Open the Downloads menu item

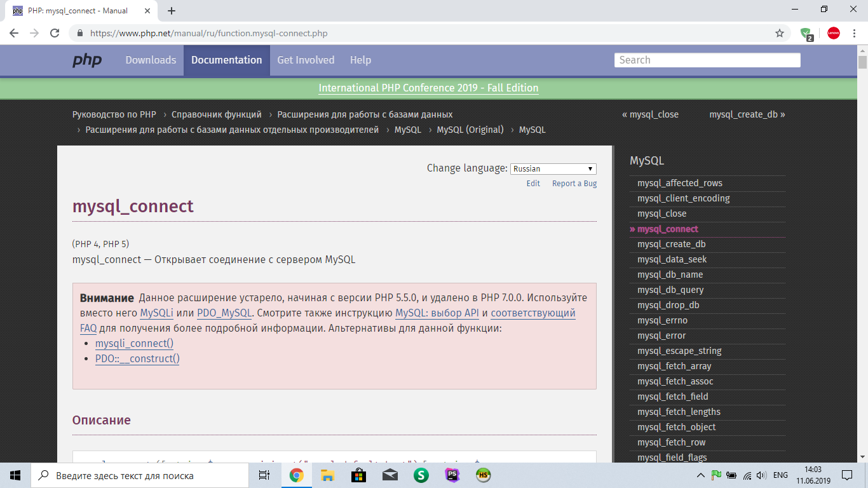click(x=151, y=60)
